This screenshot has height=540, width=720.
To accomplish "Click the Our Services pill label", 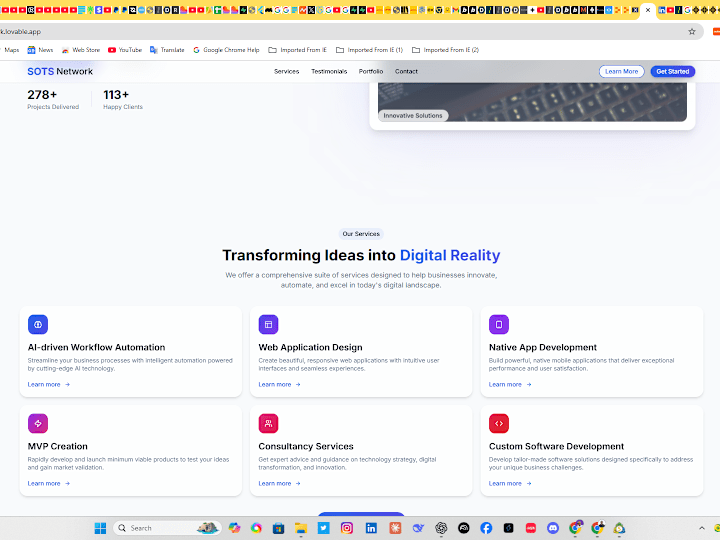I will tap(361, 234).
